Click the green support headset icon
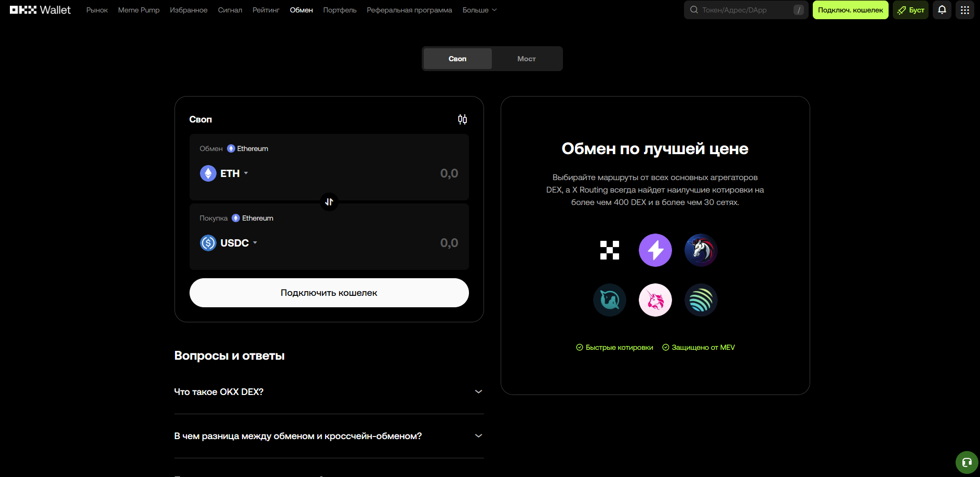980x477 pixels. (x=966, y=462)
